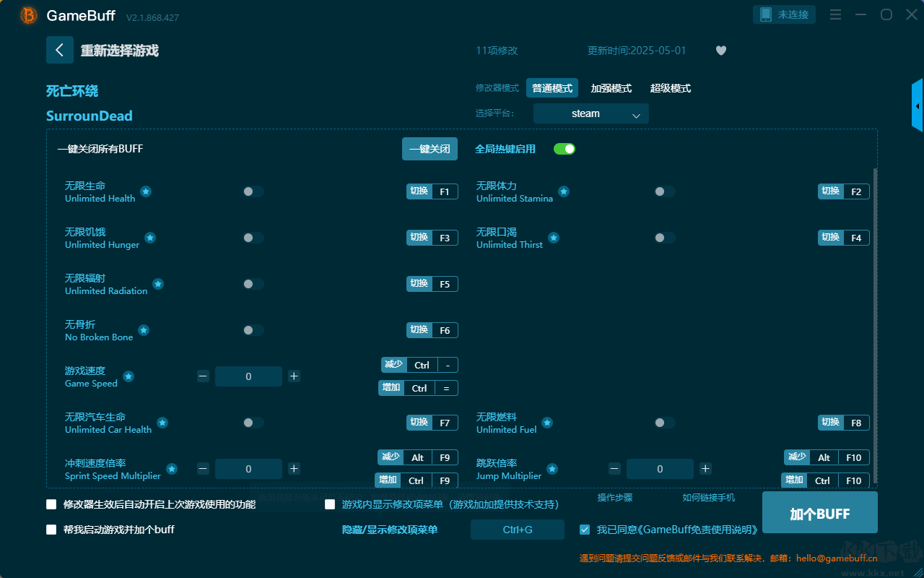Click star icon next to Unlimited Stamina
The width and height of the screenshot is (924, 578).
tap(564, 191)
